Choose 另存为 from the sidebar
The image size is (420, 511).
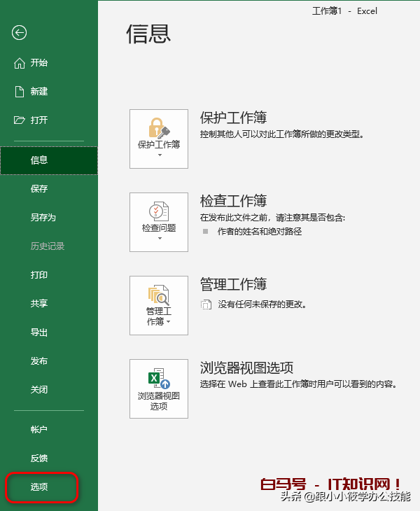click(x=43, y=218)
